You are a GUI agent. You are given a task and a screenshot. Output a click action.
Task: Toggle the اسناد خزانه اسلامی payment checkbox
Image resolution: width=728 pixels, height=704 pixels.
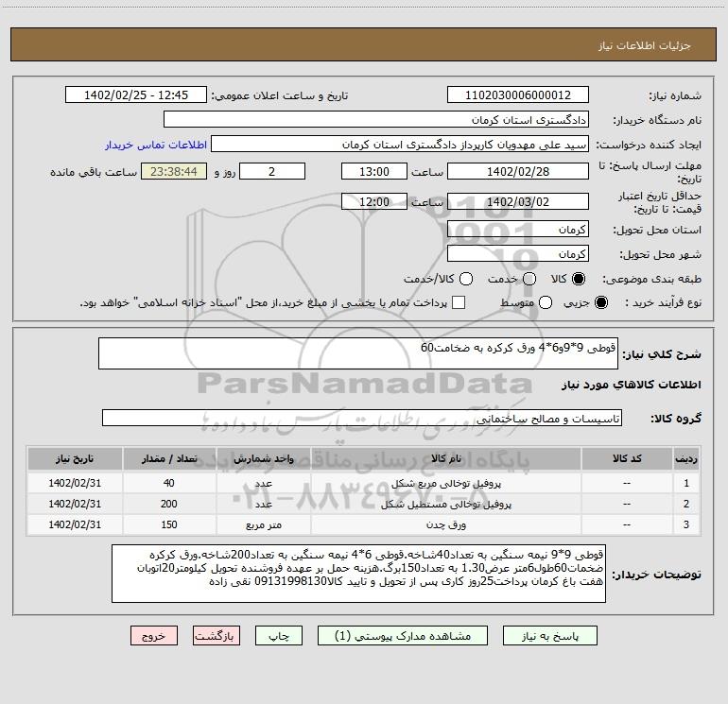[x=459, y=302]
